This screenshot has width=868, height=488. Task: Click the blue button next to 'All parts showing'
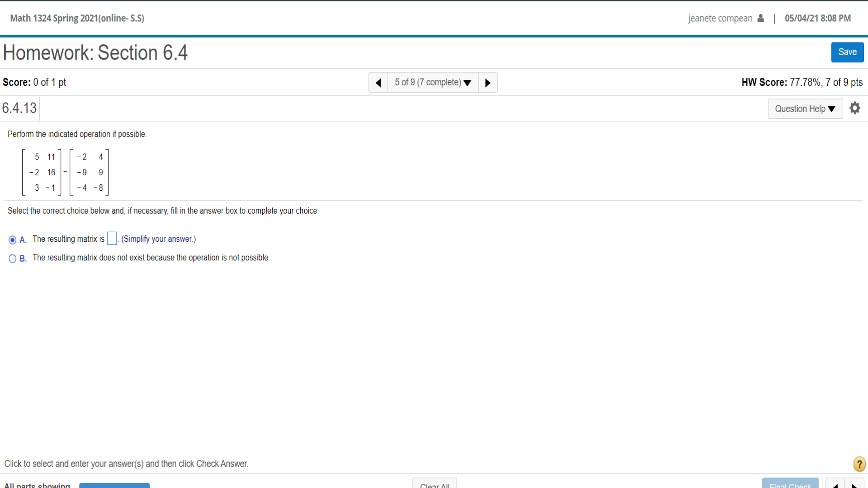114,485
